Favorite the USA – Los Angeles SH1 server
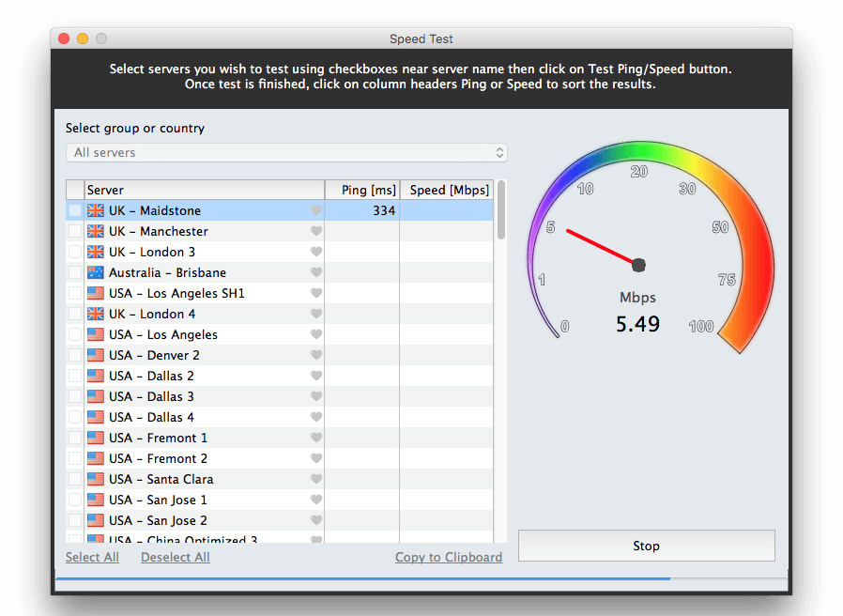Image resolution: width=843 pixels, height=616 pixels. click(x=316, y=293)
